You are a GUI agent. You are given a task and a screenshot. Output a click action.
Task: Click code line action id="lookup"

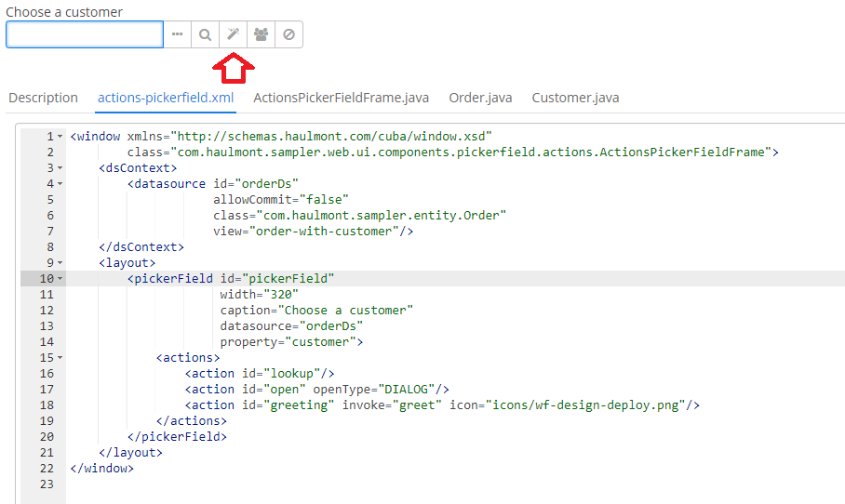click(260, 374)
